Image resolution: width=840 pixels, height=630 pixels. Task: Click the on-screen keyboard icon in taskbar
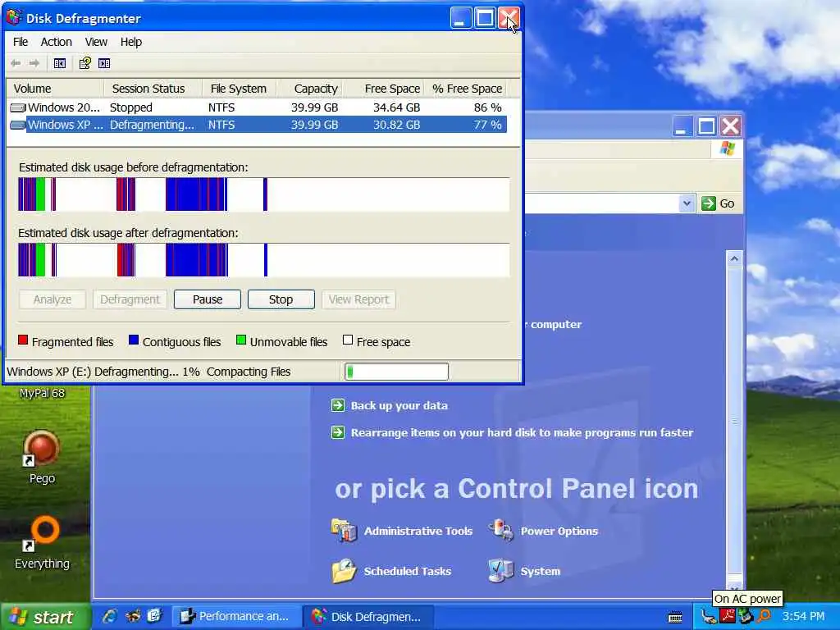coord(676,617)
